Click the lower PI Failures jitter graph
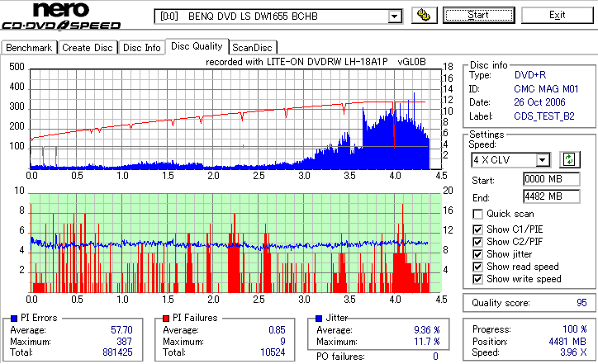This screenshot has width=598, height=364. point(235,243)
